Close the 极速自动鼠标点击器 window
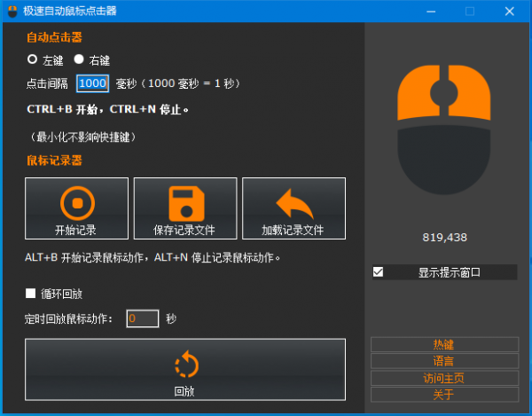The image size is (532, 416). point(509,12)
